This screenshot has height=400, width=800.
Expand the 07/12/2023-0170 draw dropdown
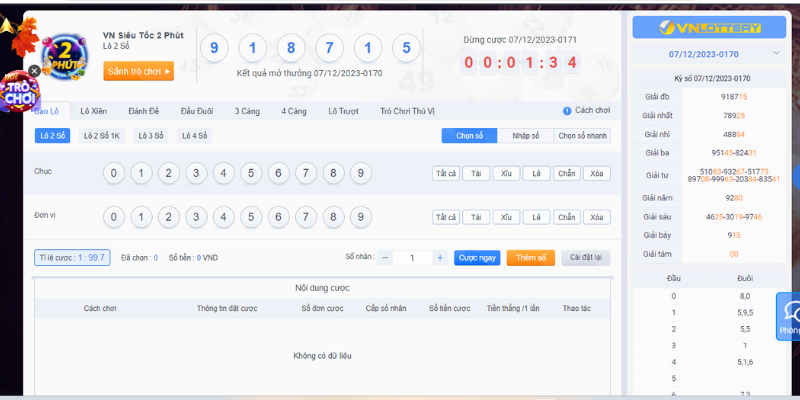click(777, 53)
